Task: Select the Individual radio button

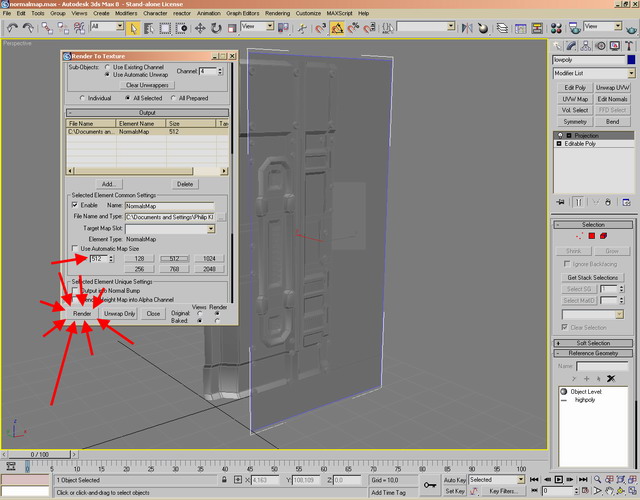Action: tap(82, 98)
